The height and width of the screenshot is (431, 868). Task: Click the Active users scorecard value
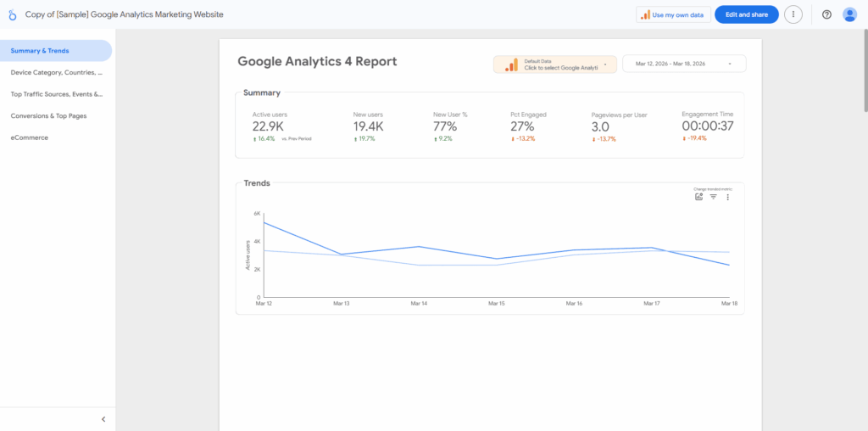point(267,126)
